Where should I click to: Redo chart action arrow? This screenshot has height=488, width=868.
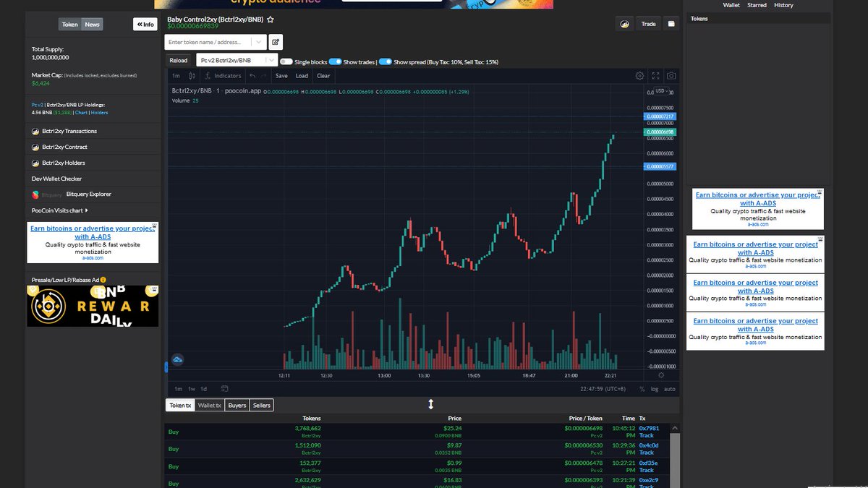265,75
